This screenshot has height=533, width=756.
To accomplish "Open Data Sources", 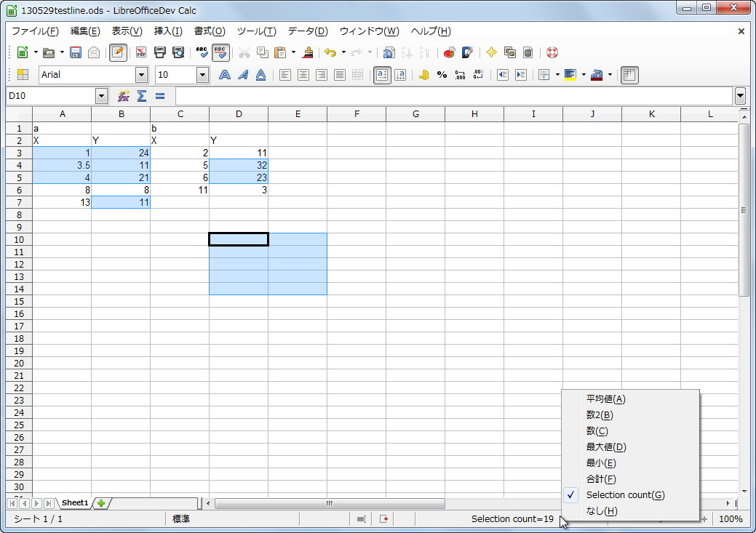I will click(x=528, y=52).
